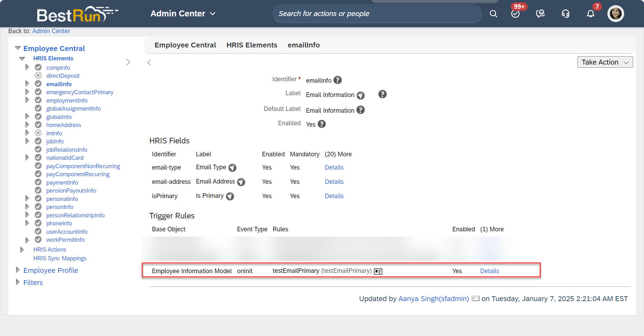Click globe translation icon beside Label Email Information
644x336 pixels.
point(361,95)
